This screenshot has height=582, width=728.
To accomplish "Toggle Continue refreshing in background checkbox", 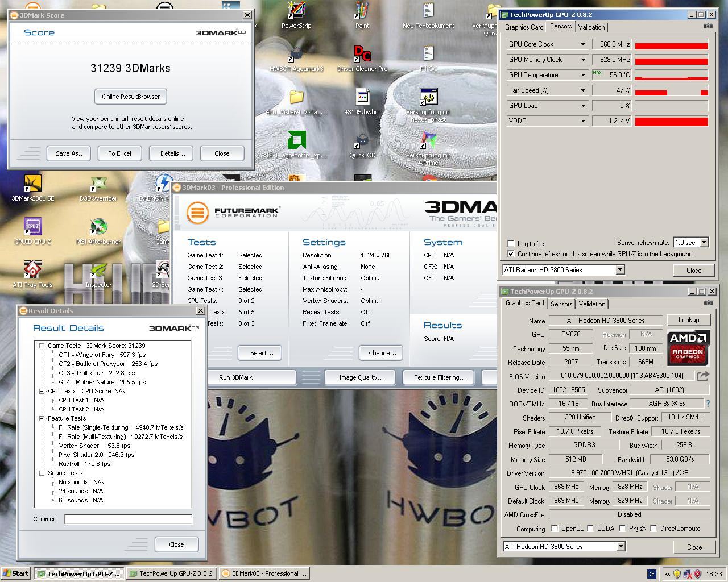I will [511, 254].
